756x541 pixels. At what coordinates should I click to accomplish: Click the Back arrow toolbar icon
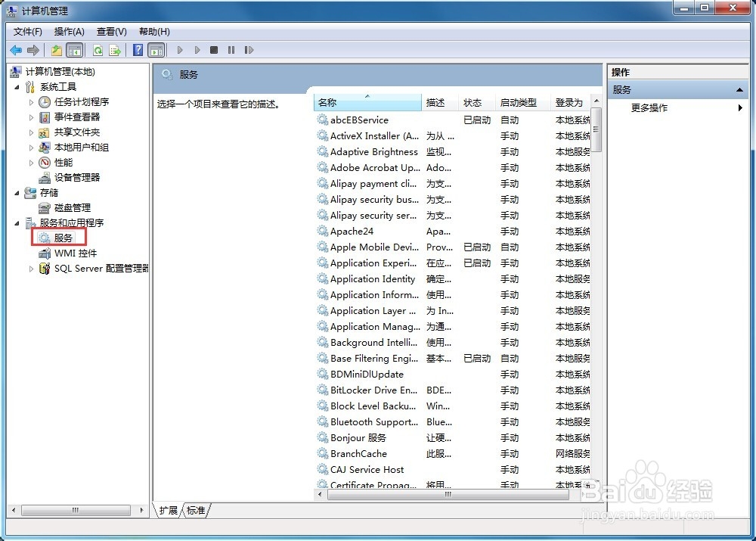(x=16, y=50)
